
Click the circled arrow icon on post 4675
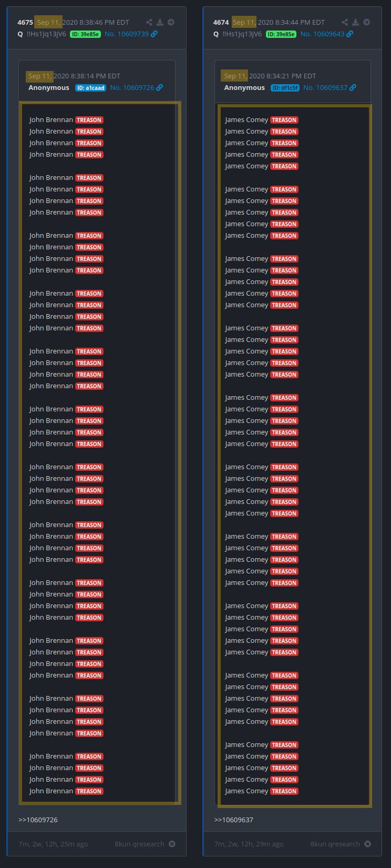click(171, 22)
